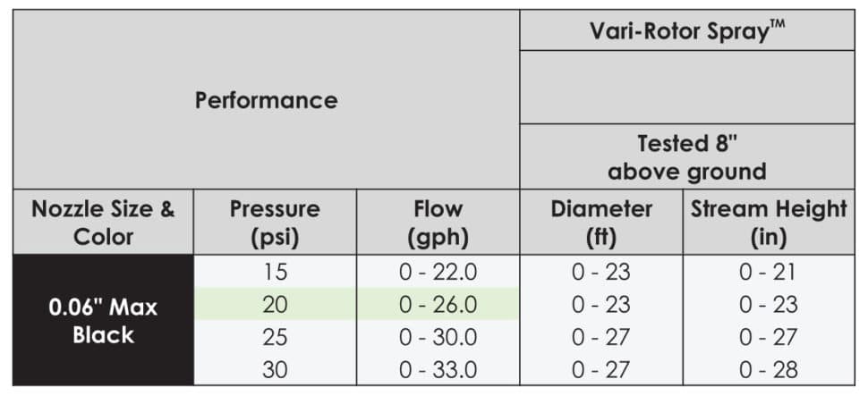Image resolution: width=868 pixels, height=396 pixels.
Task: Select the 0 - 21 stream height value
Action: tap(768, 273)
